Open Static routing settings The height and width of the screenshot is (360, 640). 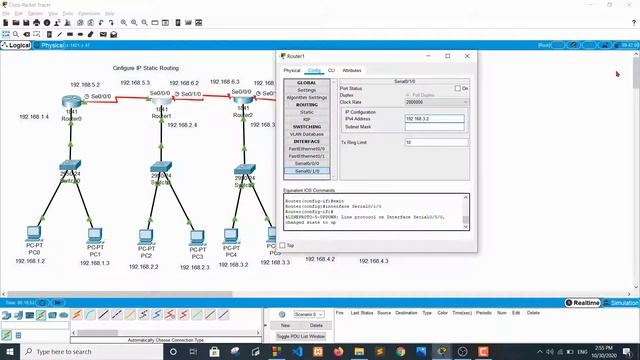(x=307, y=112)
